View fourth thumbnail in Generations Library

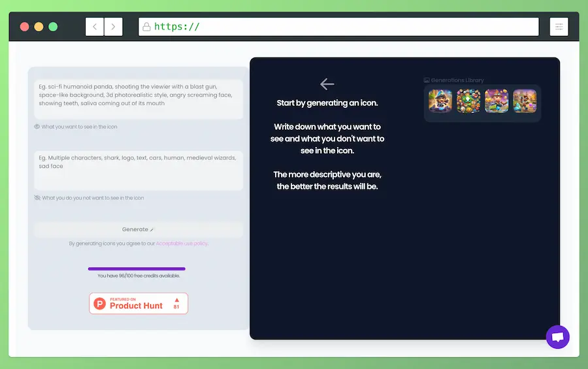point(525,101)
